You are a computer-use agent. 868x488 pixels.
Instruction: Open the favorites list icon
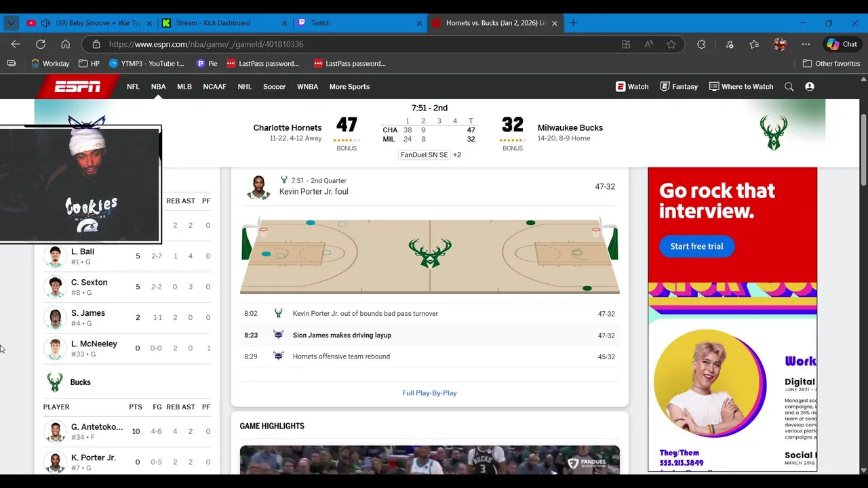pyautogui.click(x=754, y=44)
